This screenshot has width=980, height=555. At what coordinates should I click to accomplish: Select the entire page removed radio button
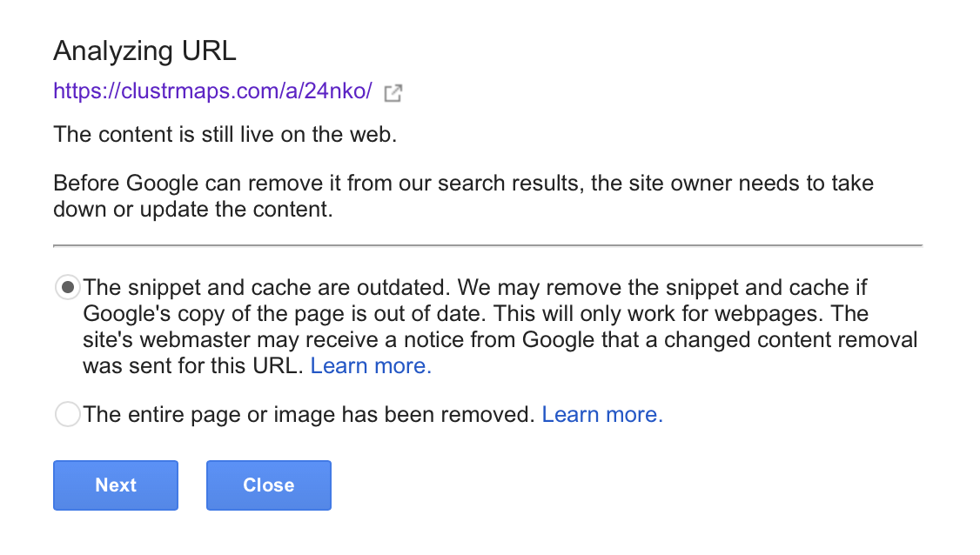pyautogui.click(x=67, y=414)
